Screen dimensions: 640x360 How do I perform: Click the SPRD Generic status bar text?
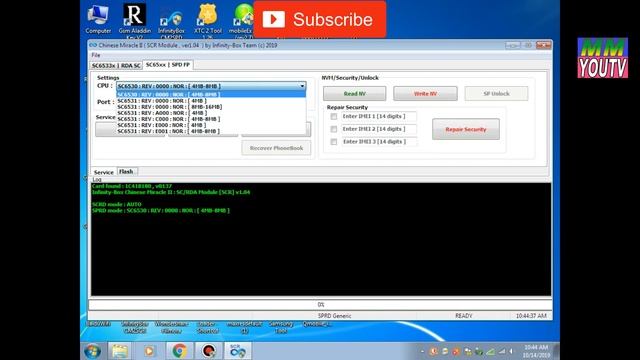point(334,316)
